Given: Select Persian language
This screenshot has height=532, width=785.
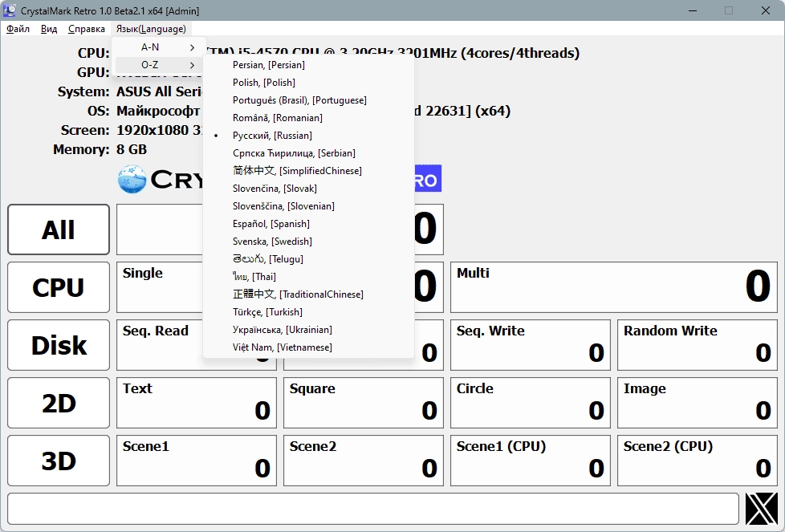Looking at the screenshot, I should click(x=308, y=65).
